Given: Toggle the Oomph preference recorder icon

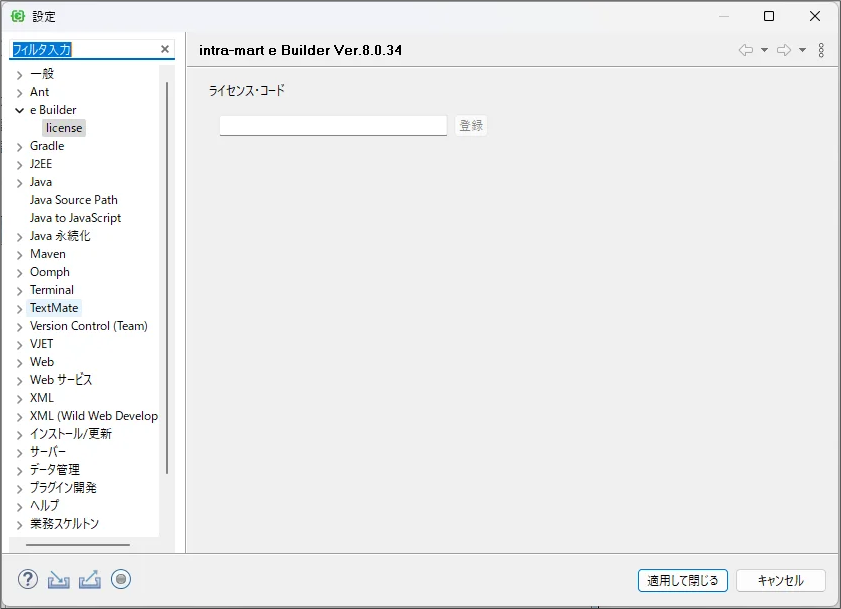Looking at the screenshot, I should [121, 579].
